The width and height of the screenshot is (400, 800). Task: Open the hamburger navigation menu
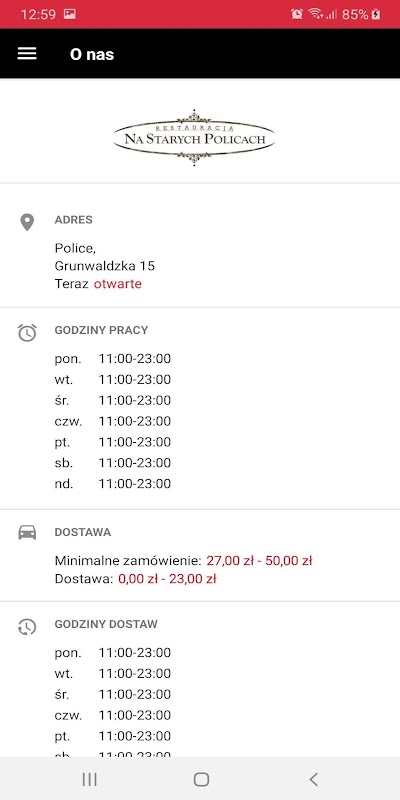[27, 54]
